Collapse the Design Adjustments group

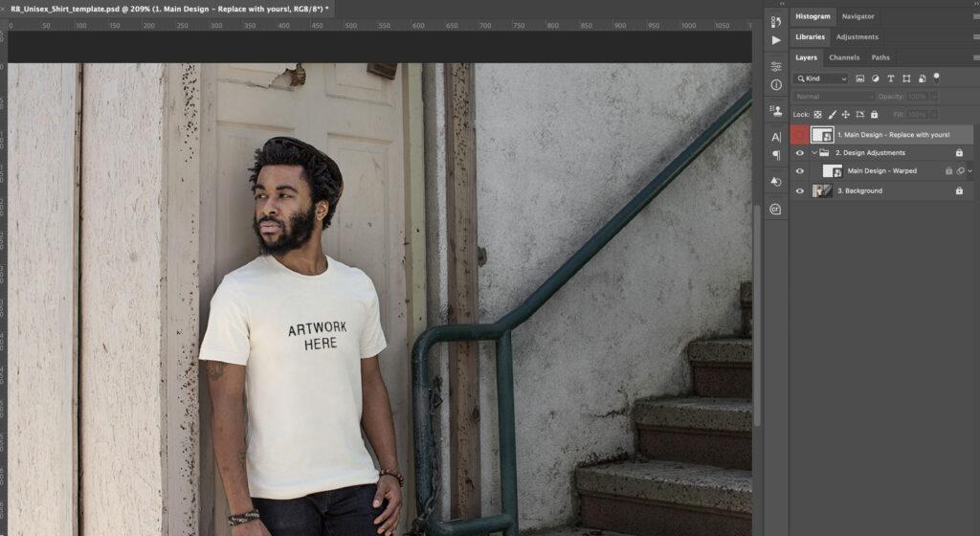[814, 152]
